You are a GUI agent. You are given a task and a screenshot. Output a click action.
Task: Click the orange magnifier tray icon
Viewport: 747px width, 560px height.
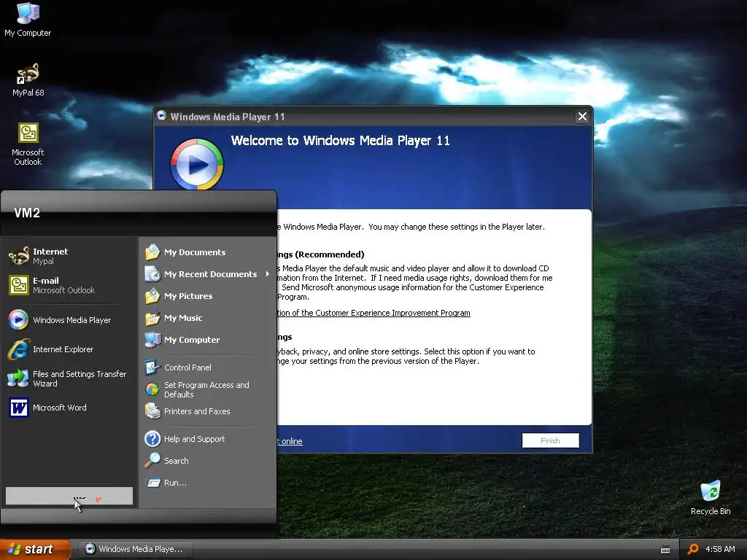(693, 549)
